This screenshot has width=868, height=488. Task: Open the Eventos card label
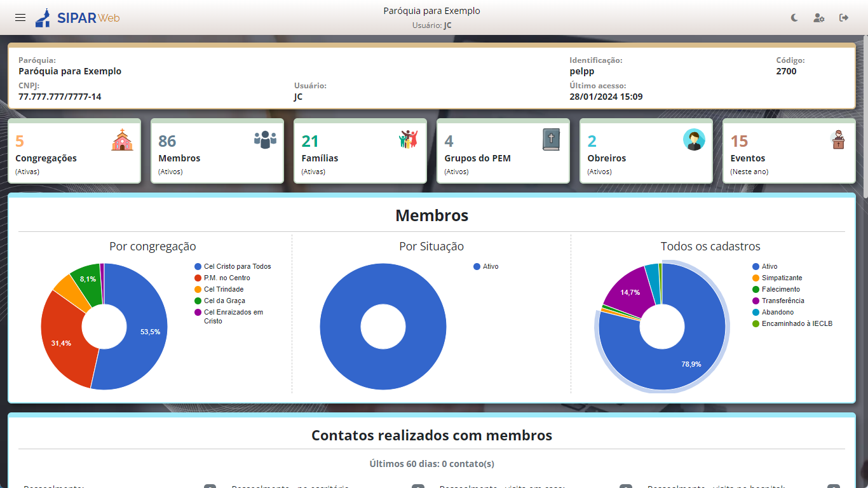click(x=748, y=158)
